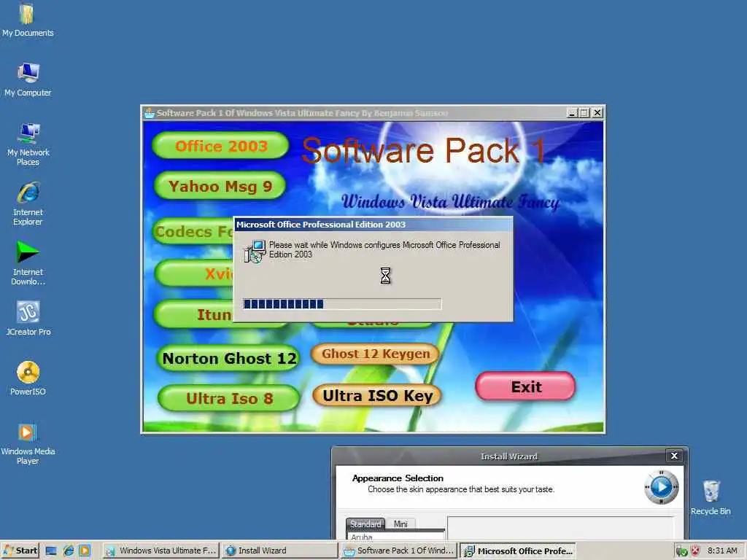
Task: Click the Software Pack window title icon
Action: 150,113
